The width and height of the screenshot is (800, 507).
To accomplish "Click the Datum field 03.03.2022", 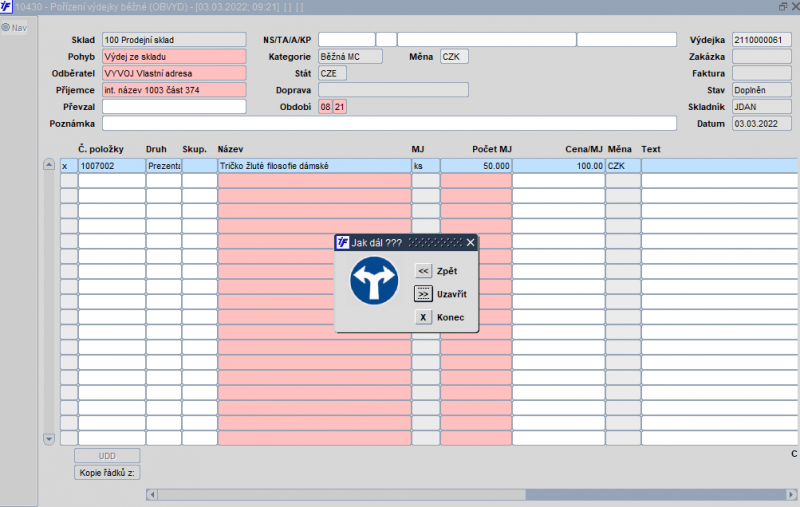I will 762,123.
